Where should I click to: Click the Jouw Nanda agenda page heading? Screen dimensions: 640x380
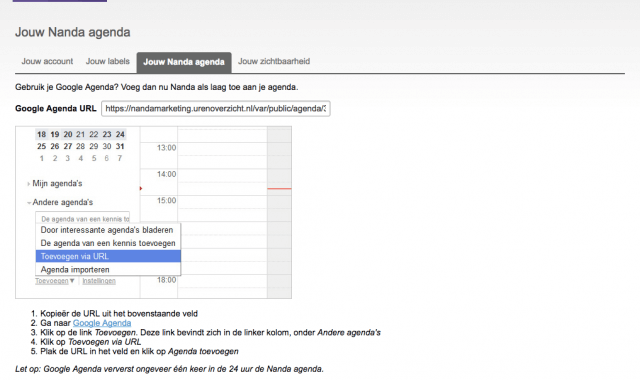(73, 32)
